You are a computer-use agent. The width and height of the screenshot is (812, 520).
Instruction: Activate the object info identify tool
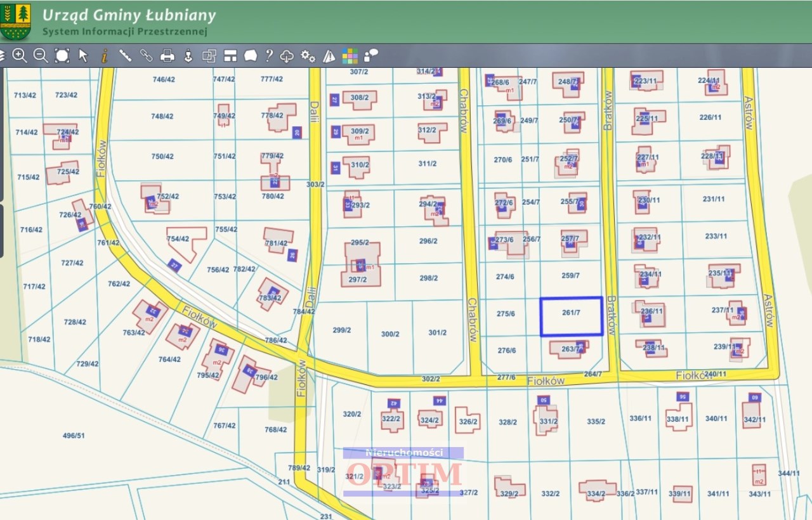[104, 55]
